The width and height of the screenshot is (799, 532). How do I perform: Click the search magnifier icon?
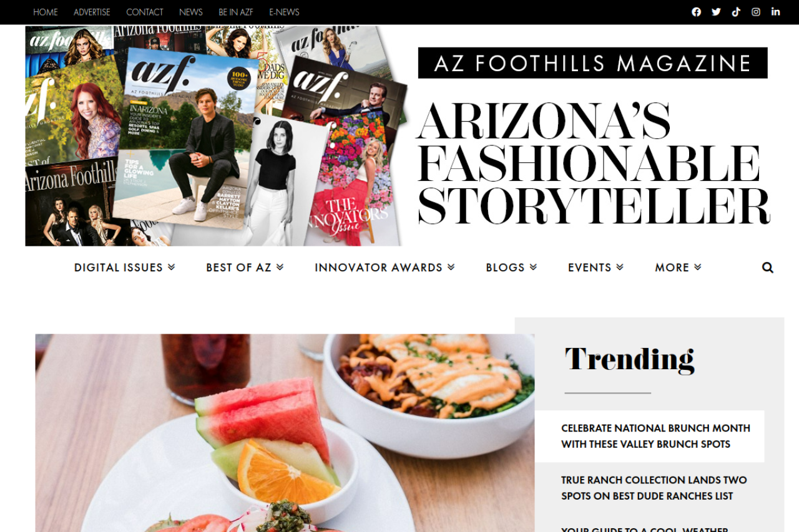[x=768, y=268]
